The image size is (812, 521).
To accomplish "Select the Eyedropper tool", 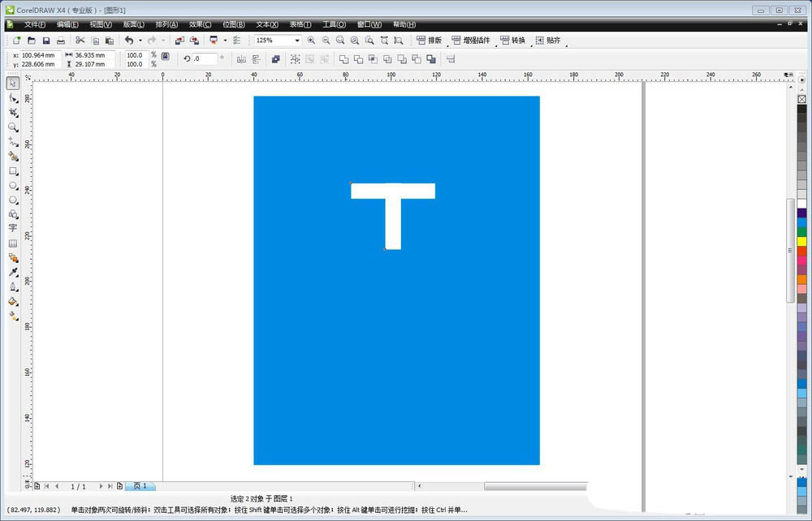I will [13, 272].
